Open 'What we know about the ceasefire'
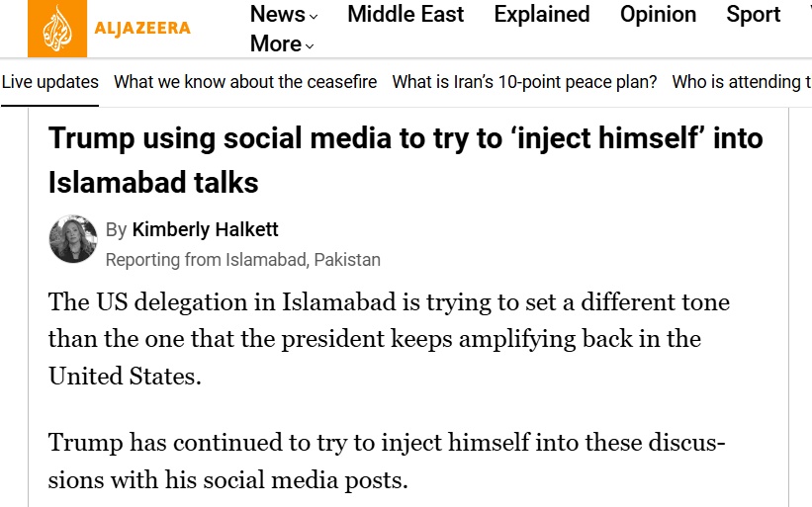This screenshot has width=812, height=507. point(245,82)
